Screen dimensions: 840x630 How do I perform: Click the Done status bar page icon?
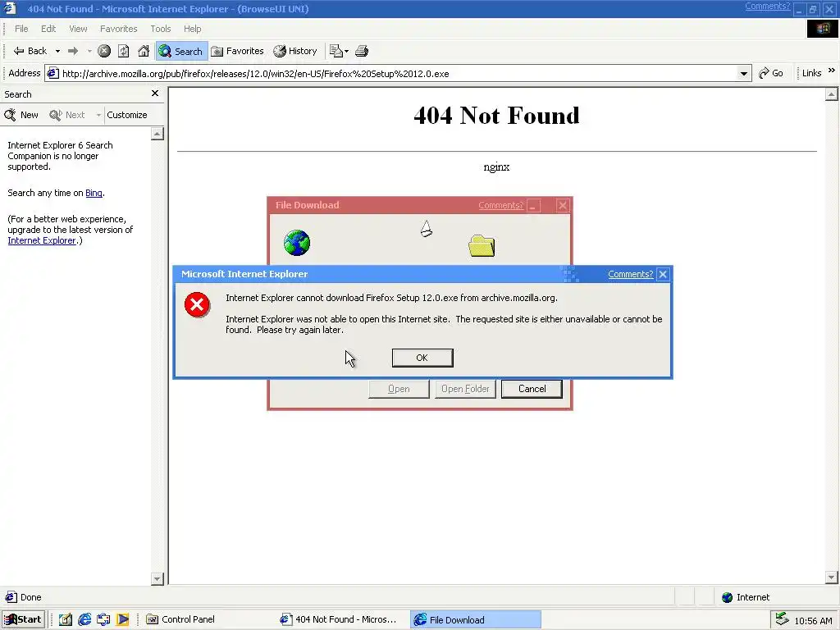click(x=11, y=597)
